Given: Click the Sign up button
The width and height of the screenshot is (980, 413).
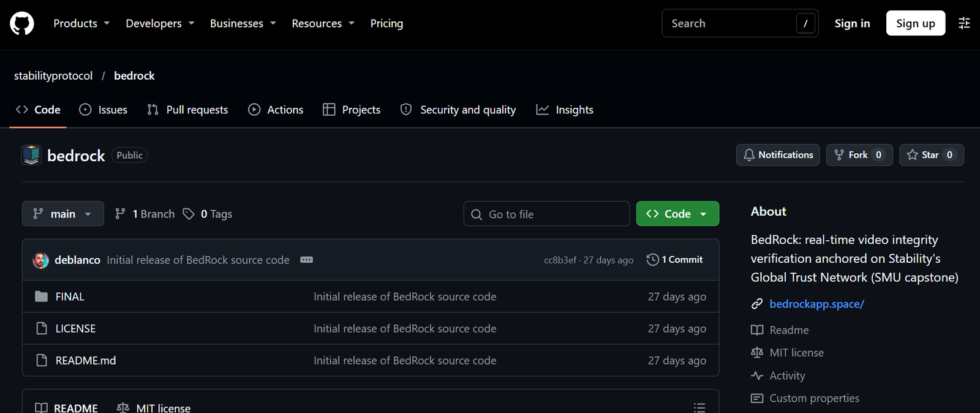Looking at the screenshot, I should [915, 23].
